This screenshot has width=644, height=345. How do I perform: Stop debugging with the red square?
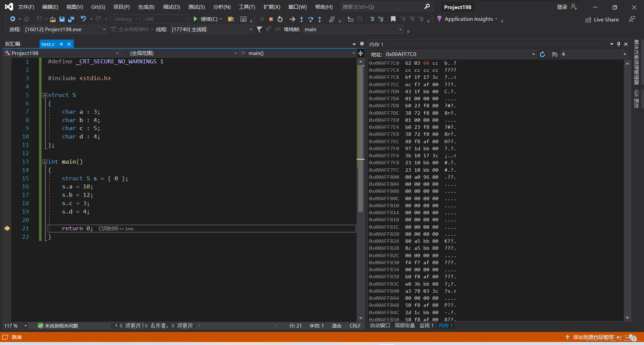[271, 19]
